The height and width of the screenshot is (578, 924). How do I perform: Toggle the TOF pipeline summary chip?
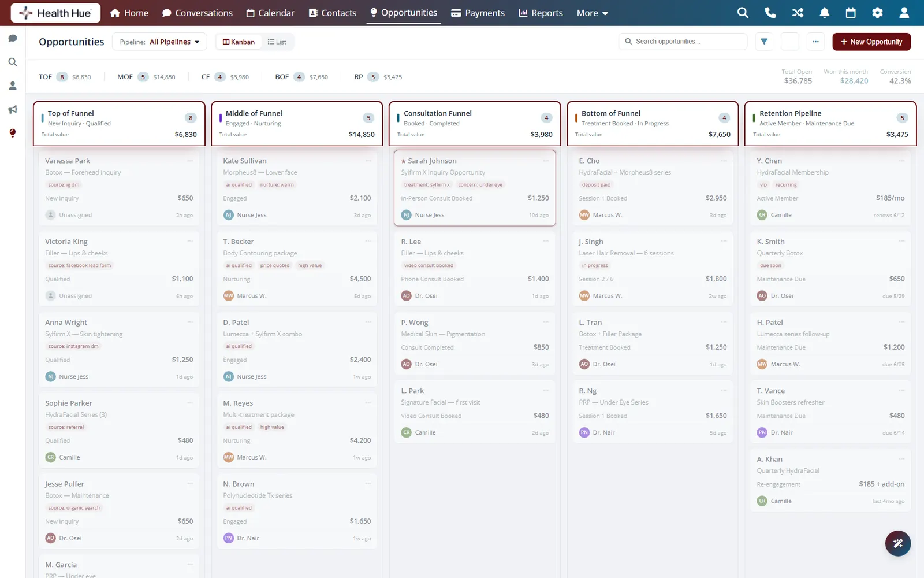(65, 77)
